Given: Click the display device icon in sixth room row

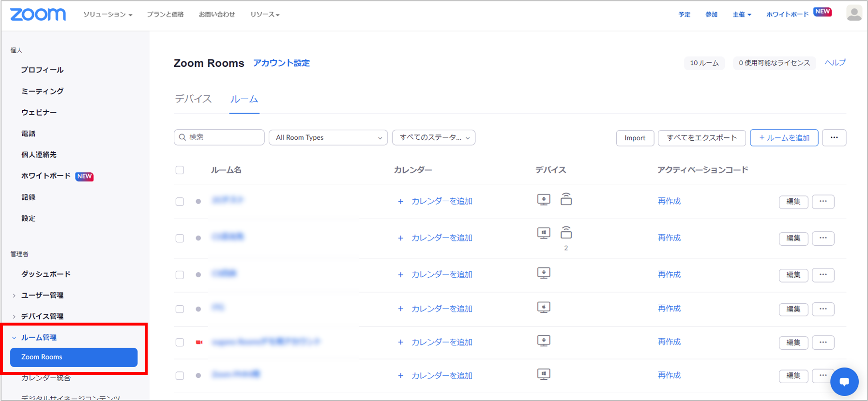Looking at the screenshot, I should 544,374.
